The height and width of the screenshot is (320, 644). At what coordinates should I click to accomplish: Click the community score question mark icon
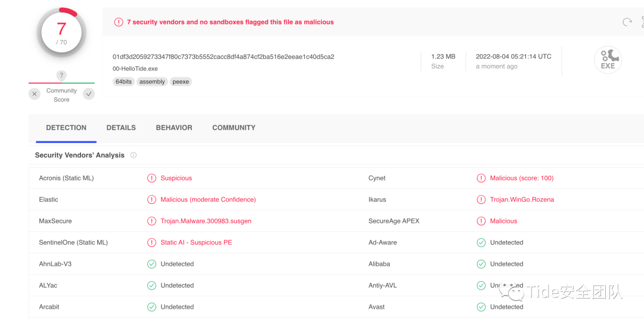coord(61,76)
